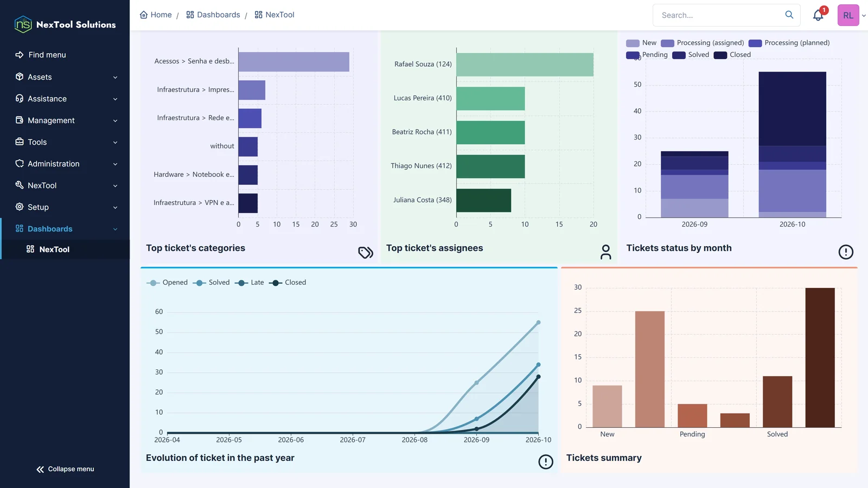Click the Rafael Souza (124) assignee bar
Screen dimensions: 868x488
[525, 65]
